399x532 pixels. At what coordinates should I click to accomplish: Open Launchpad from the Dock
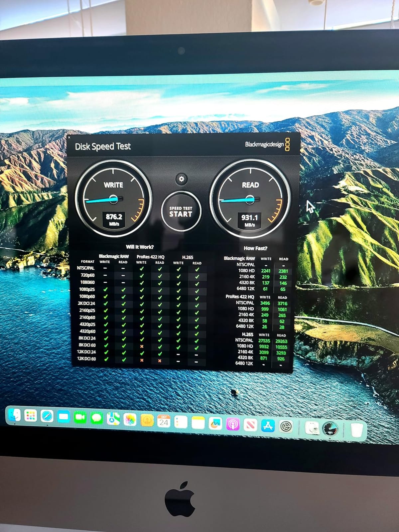(x=31, y=416)
